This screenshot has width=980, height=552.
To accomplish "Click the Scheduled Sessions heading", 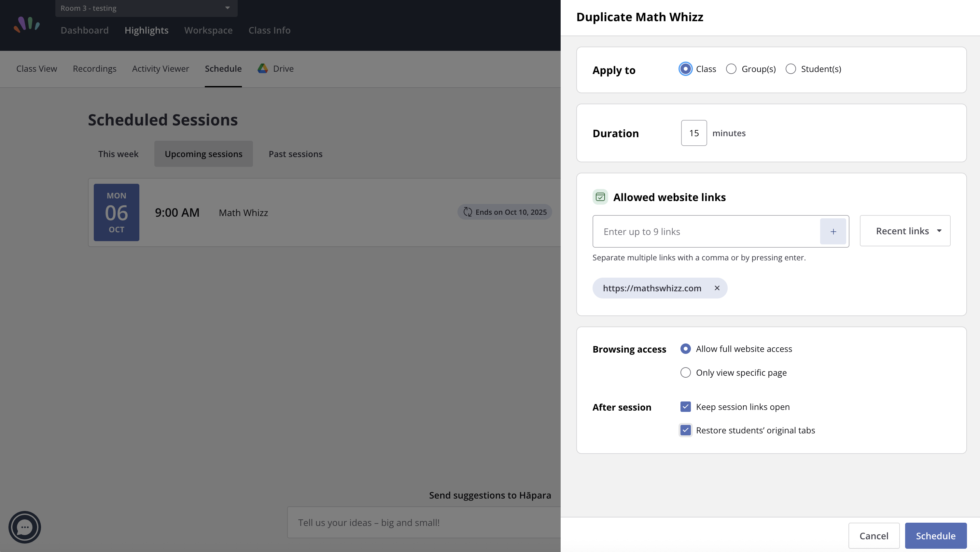I will tap(163, 120).
